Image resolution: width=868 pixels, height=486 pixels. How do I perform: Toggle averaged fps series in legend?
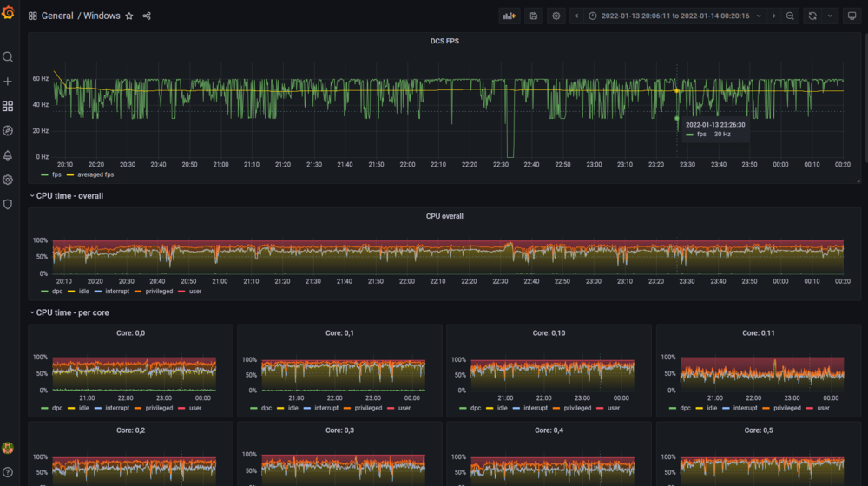(x=95, y=174)
